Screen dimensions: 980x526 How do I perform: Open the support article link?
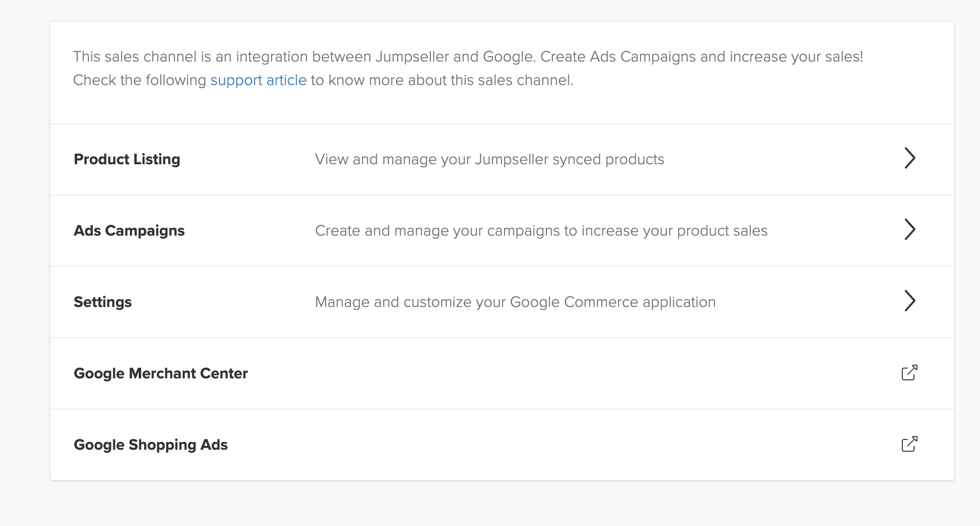(258, 80)
